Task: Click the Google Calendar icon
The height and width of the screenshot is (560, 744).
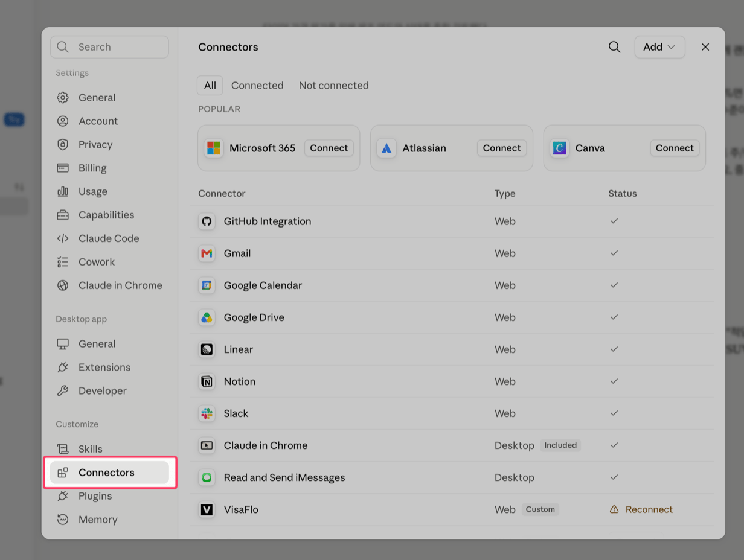Action: pyautogui.click(x=207, y=285)
